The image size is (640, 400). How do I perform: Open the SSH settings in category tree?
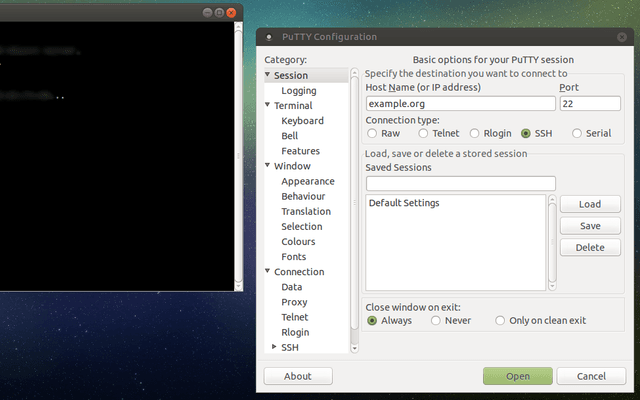[x=290, y=347]
